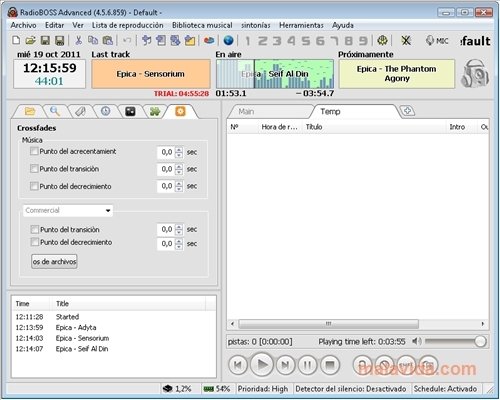Open the Archivo menu
This screenshot has width=500, height=400.
tap(23, 25)
